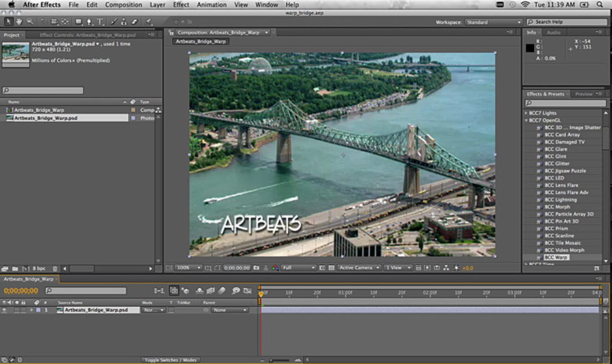
Task: Open the Composition menu
Action: 123,5
